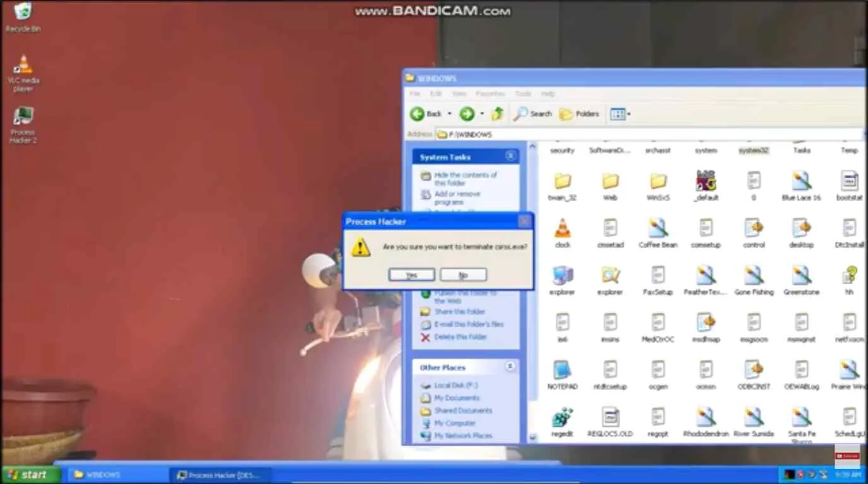Open the View menu in WINDOWS explorer
868x484 pixels.
(459, 94)
